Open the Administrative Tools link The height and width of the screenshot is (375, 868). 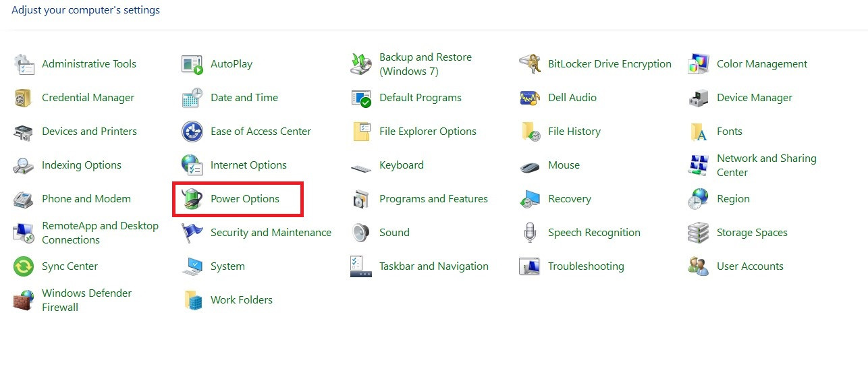click(89, 64)
